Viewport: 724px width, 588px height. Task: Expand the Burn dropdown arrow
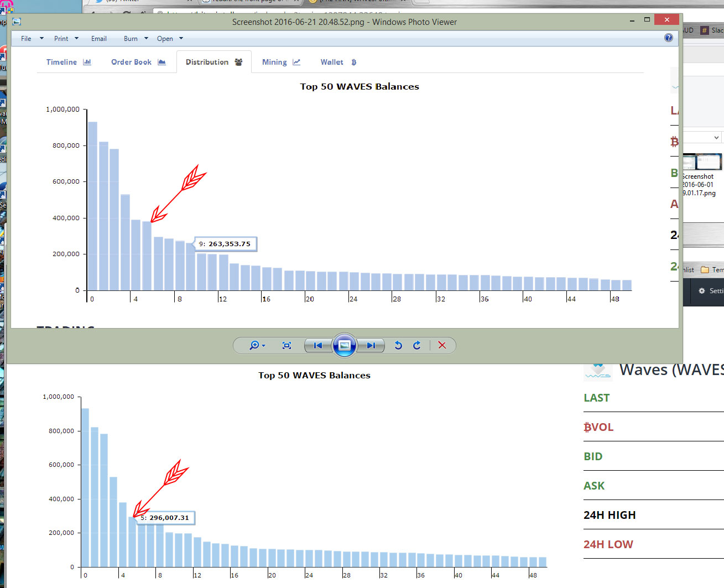[x=146, y=39]
